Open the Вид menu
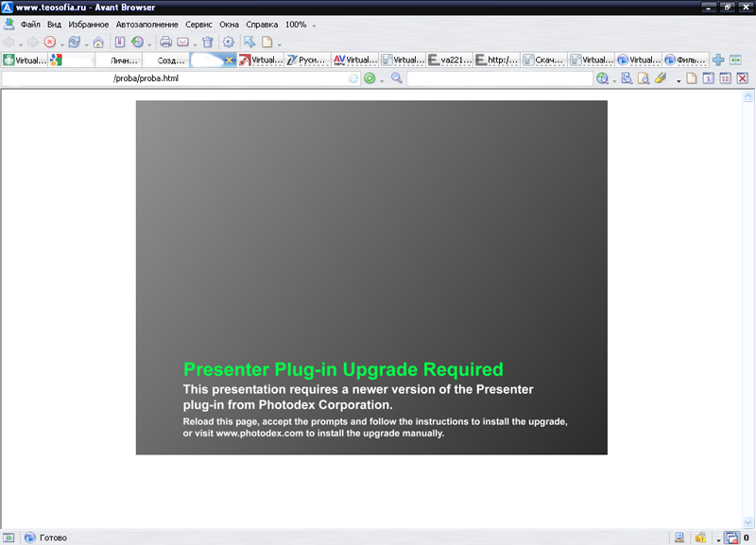 [x=54, y=25]
